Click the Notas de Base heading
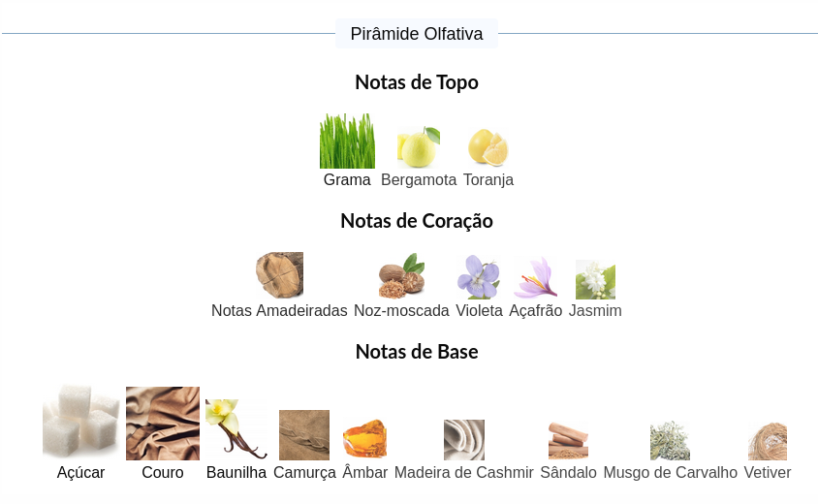Image resolution: width=818 pixels, height=504 pixels. point(417,352)
